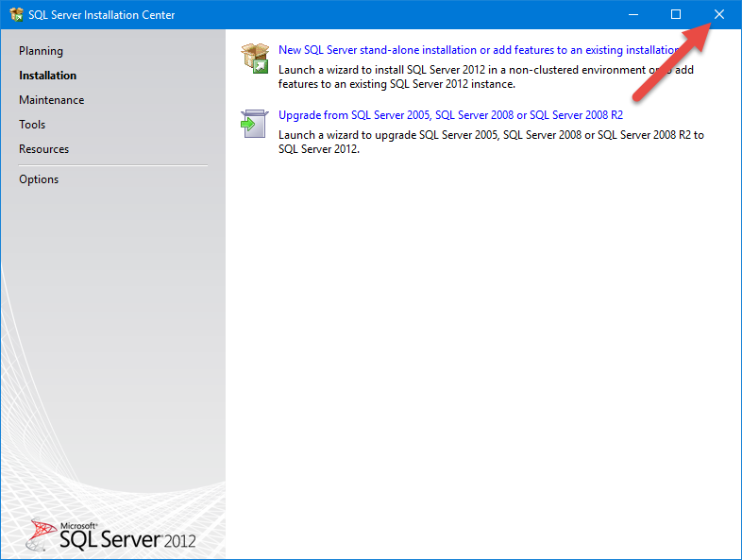Click the Microsoft SQL Server 2012 logo

click(x=112, y=534)
